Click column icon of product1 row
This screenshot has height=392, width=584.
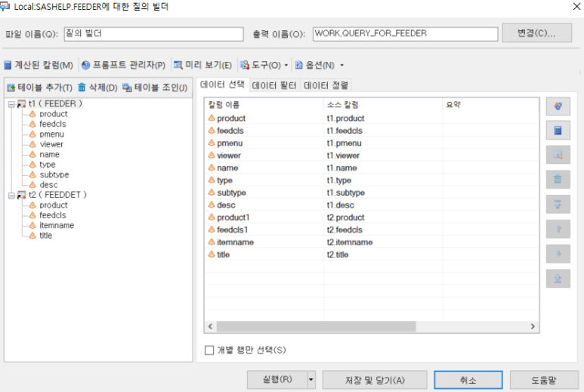[212, 217]
